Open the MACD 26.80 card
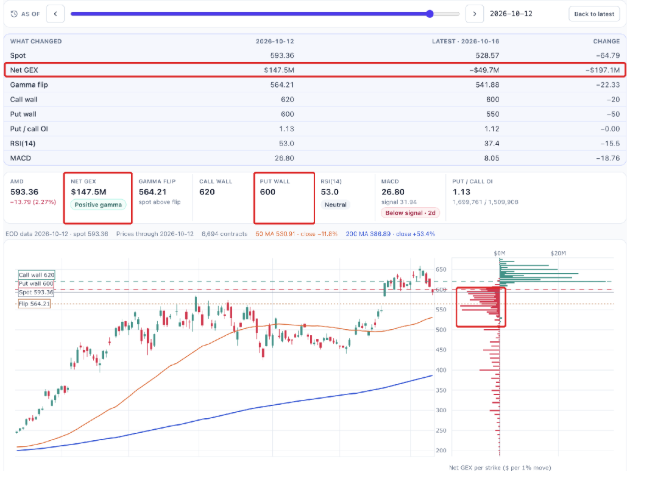 click(x=410, y=198)
